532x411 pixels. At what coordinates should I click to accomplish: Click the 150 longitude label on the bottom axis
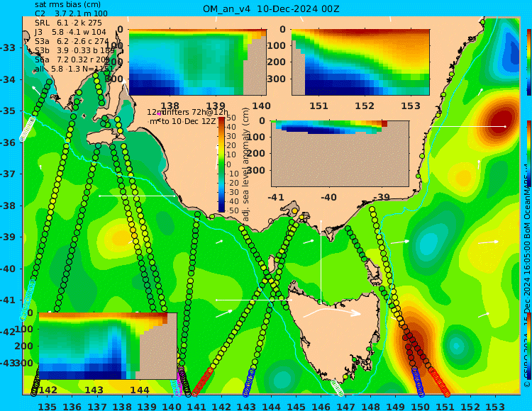(421, 406)
